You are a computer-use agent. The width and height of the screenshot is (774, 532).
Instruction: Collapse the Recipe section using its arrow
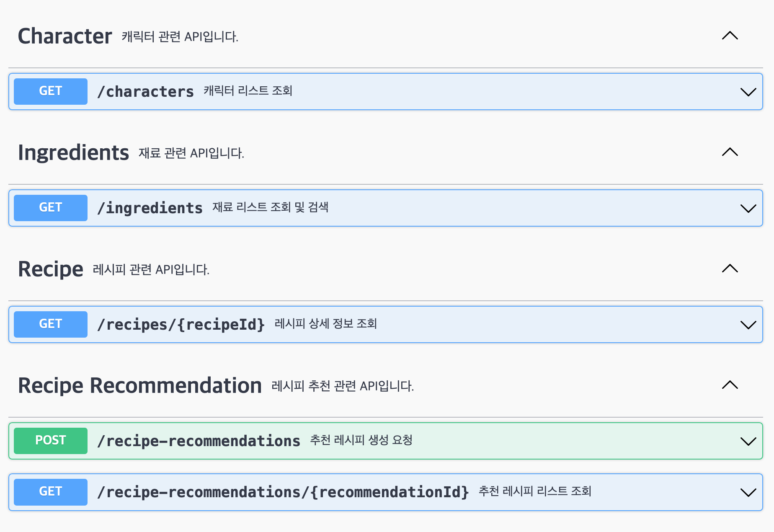tap(730, 269)
